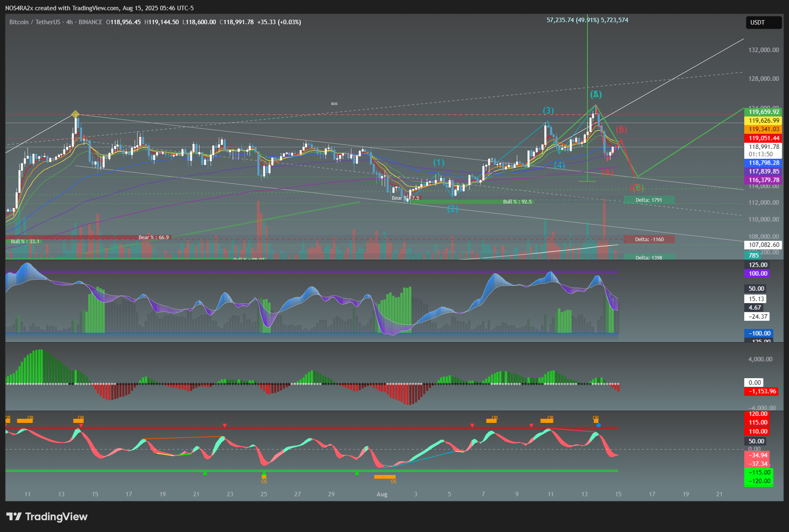Click the red (A) wave label
Screen dimensions: 789x532
(608, 172)
